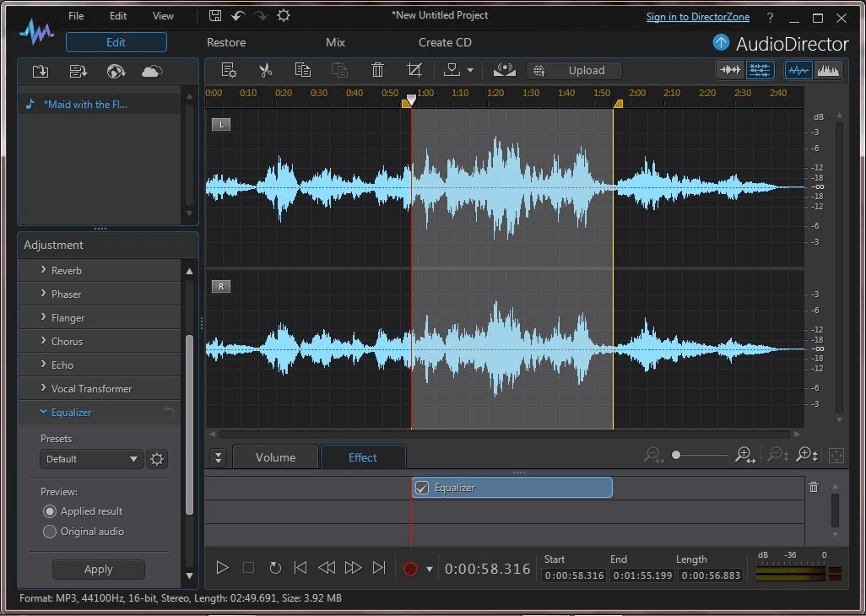
Task: Click the scissors Cut icon
Action: point(265,71)
